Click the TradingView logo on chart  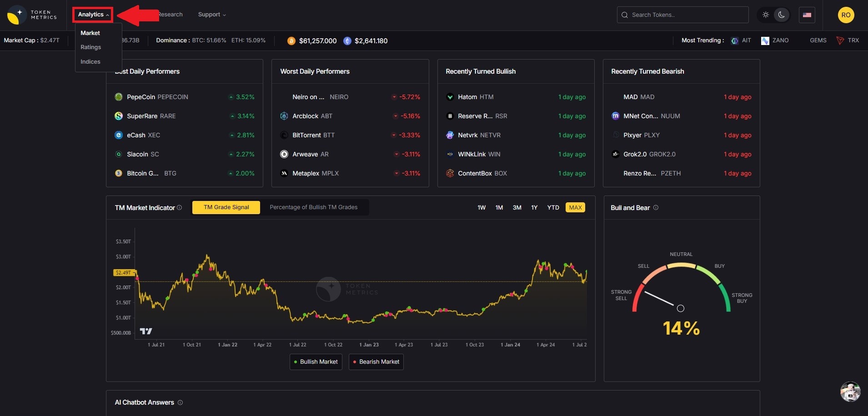[146, 331]
